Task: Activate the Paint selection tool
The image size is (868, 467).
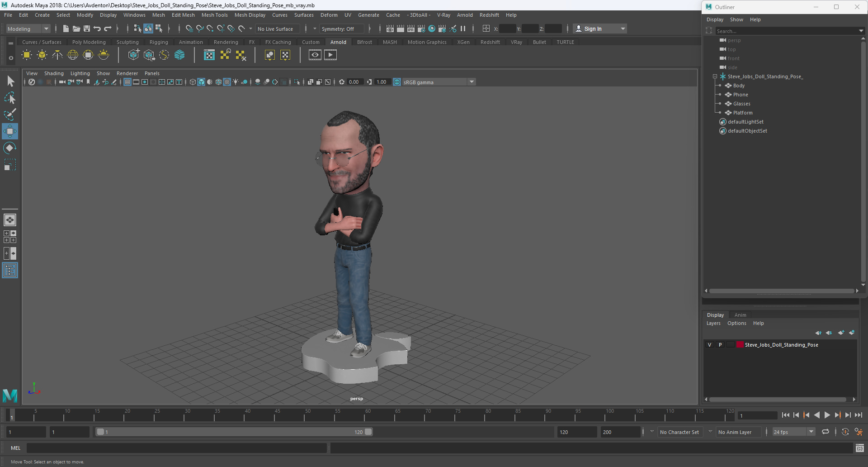Action: coord(10,114)
